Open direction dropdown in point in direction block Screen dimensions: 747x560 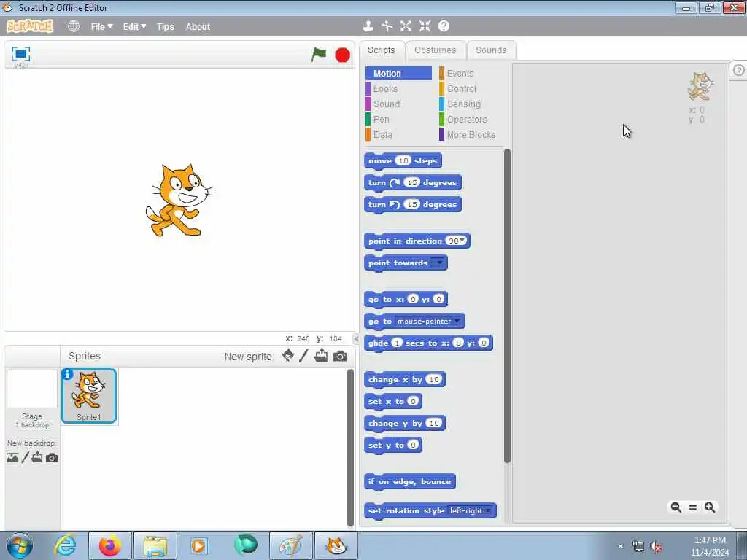point(462,241)
